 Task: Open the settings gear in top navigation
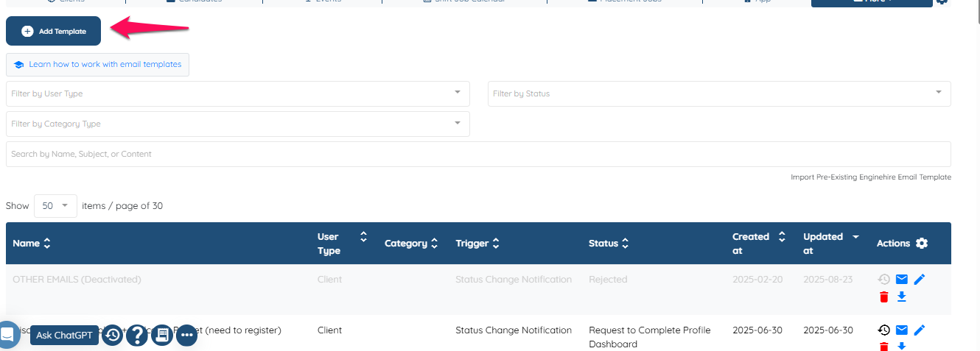pyautogui.click(x=942, y=2)
